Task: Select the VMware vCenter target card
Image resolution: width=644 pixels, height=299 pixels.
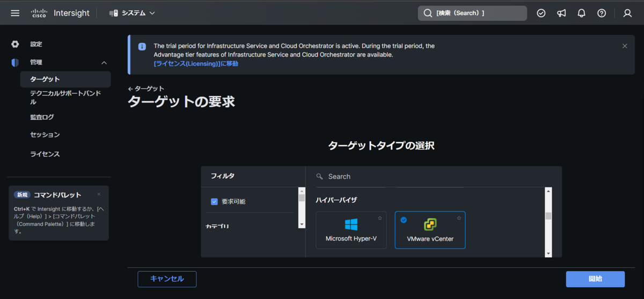Action: tap(430, 230)
